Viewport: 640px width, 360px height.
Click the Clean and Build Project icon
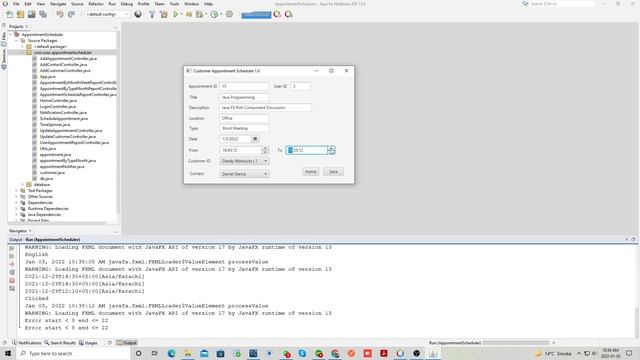(x=163, y=14)
